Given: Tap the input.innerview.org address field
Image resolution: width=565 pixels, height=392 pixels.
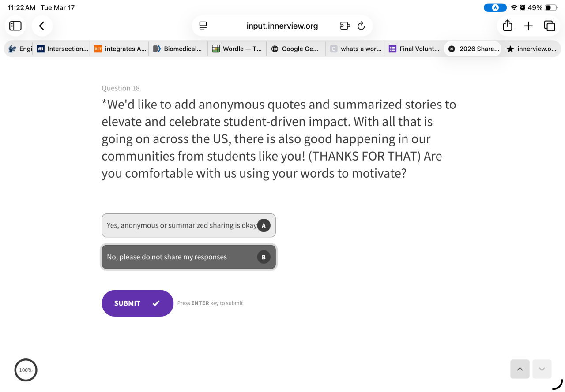Looking at the screenshot, I should [282, 26].
